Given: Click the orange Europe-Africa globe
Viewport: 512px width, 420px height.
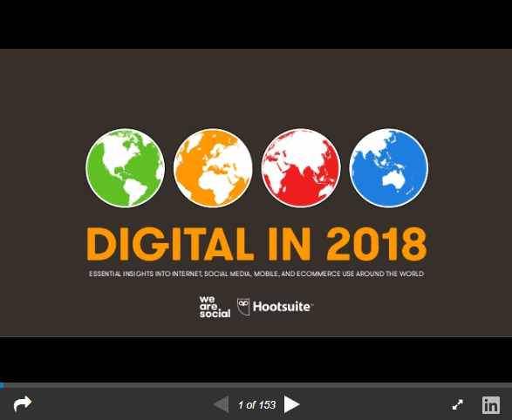Looking at the screenshot, I should coord(213,168).
